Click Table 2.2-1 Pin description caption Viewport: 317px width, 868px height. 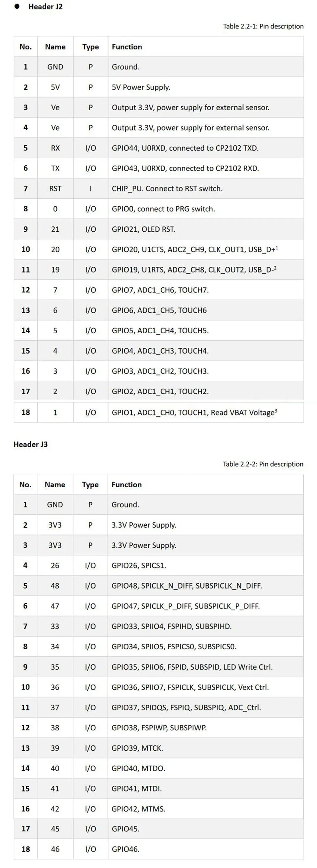[263, 26]
